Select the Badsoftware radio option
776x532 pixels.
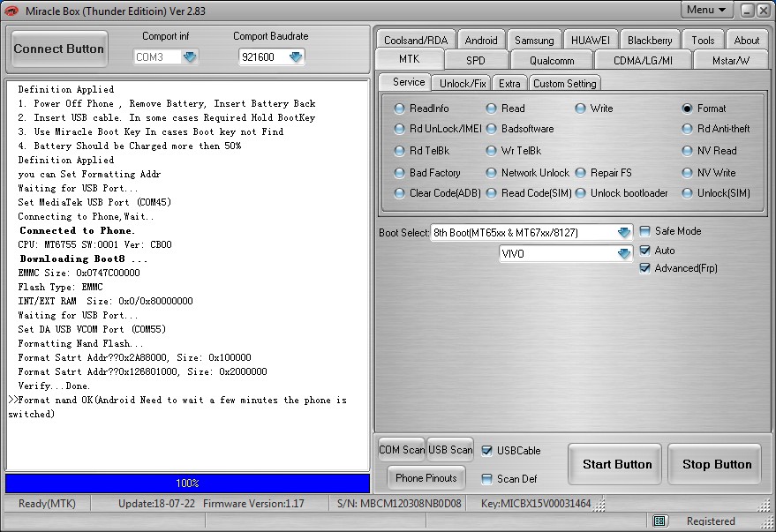(x=491, y=129)
